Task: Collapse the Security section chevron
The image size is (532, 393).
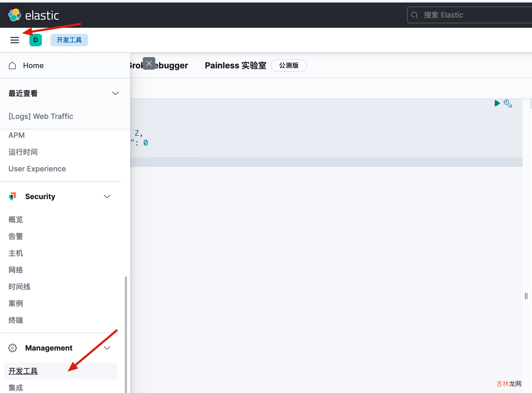Action: tap(107, 196)
